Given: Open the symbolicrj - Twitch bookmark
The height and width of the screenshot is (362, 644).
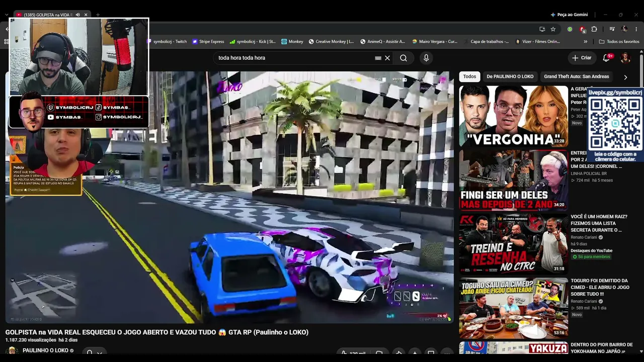Looking at the screenshot, I should (x=167, y=42).
